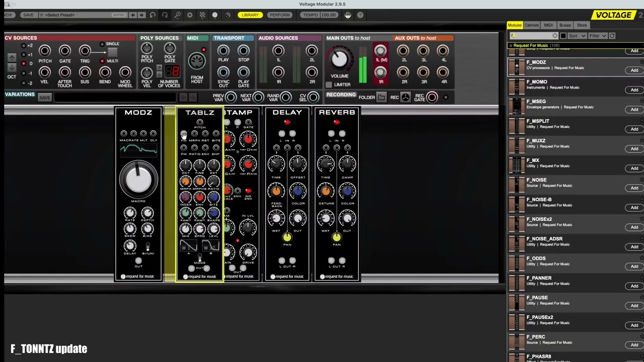
Task: Select the MULTI trigger mode
Action: point(102,61)
